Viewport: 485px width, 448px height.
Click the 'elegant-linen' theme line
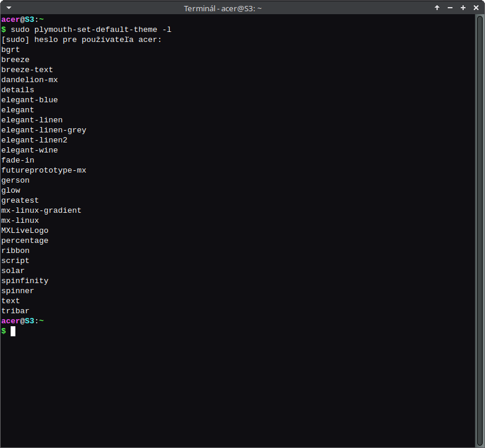coord(32,120)
